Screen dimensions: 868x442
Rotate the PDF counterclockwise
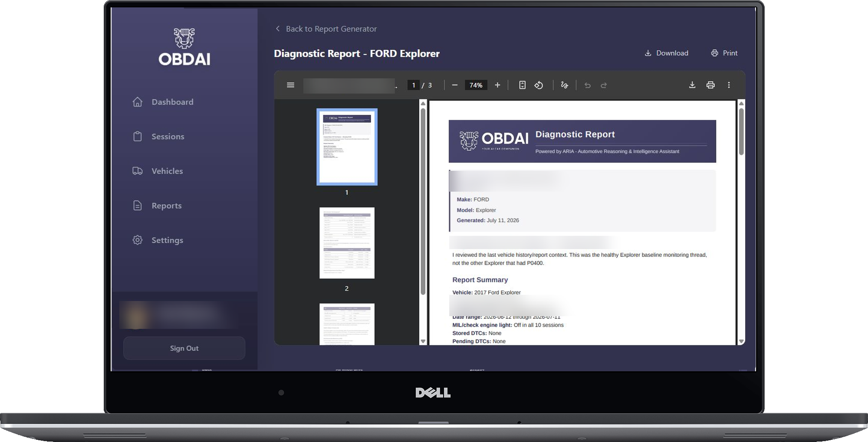point(539,85)
